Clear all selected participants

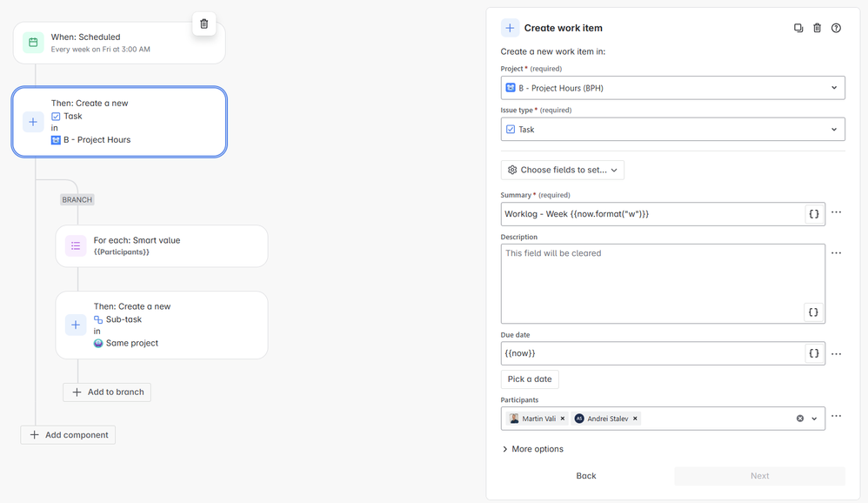coord(800,419)
